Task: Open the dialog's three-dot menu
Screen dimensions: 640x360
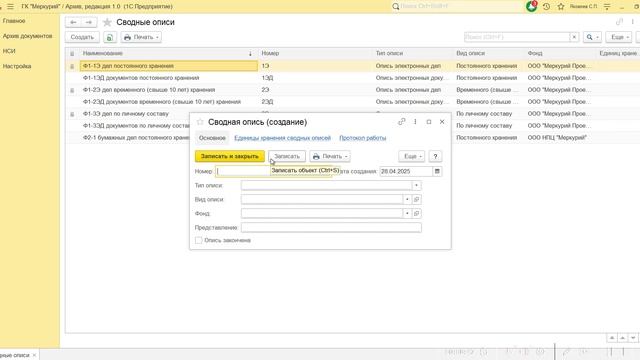Action: (x=415, y=122)
